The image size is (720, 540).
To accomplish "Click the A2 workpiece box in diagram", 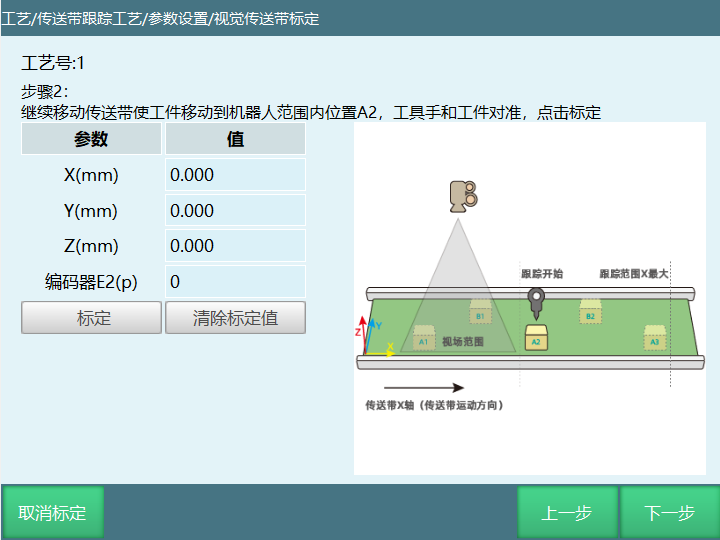I will pyautogui.click(x=536, y=338).
